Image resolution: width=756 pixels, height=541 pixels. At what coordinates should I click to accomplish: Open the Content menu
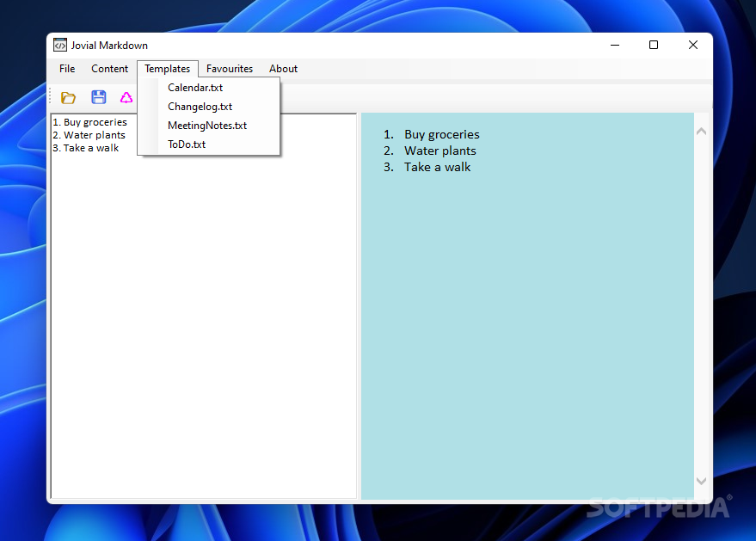109,69
